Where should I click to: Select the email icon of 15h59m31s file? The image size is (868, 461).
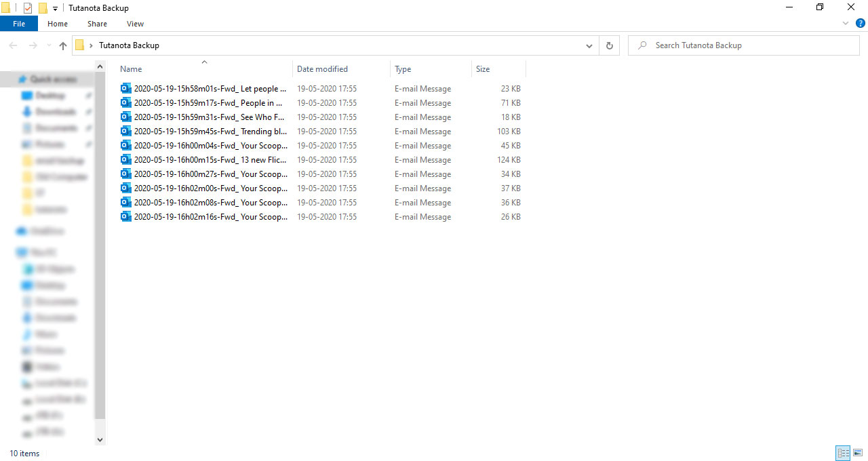coord(125,117)
